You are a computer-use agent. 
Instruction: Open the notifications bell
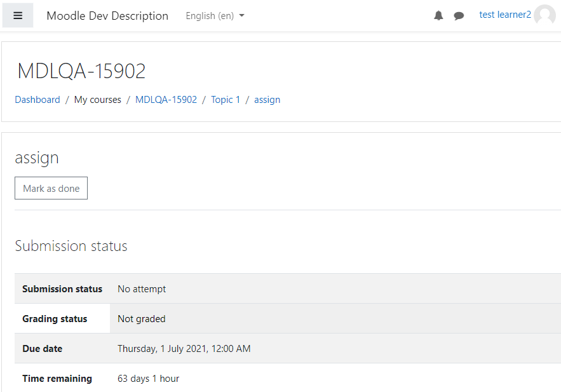(438, 15)
